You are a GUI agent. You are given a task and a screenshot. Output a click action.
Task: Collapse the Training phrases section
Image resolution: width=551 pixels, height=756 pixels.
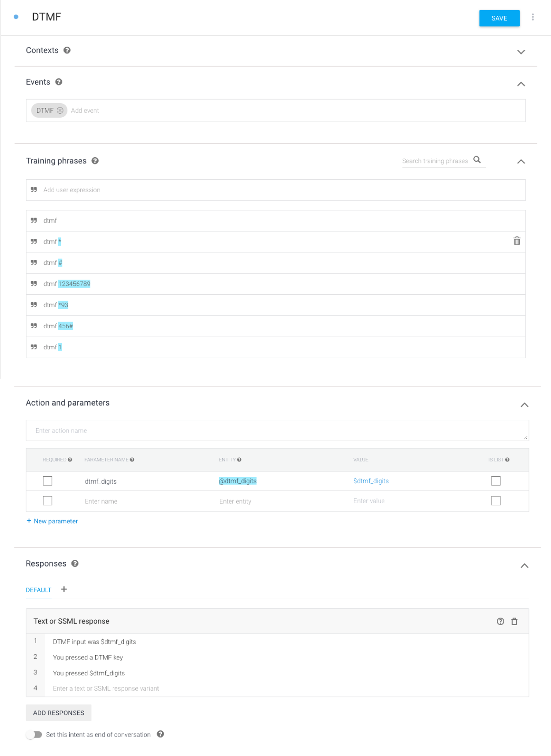pos(521,162)
